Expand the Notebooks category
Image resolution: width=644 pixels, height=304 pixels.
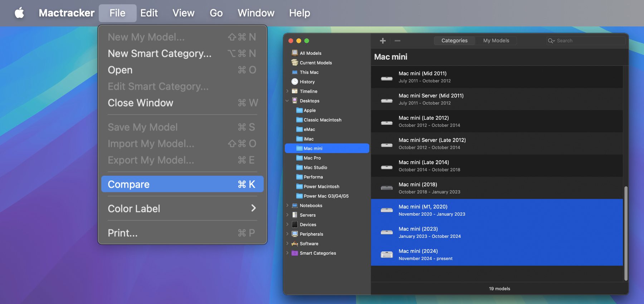point(287,205)
